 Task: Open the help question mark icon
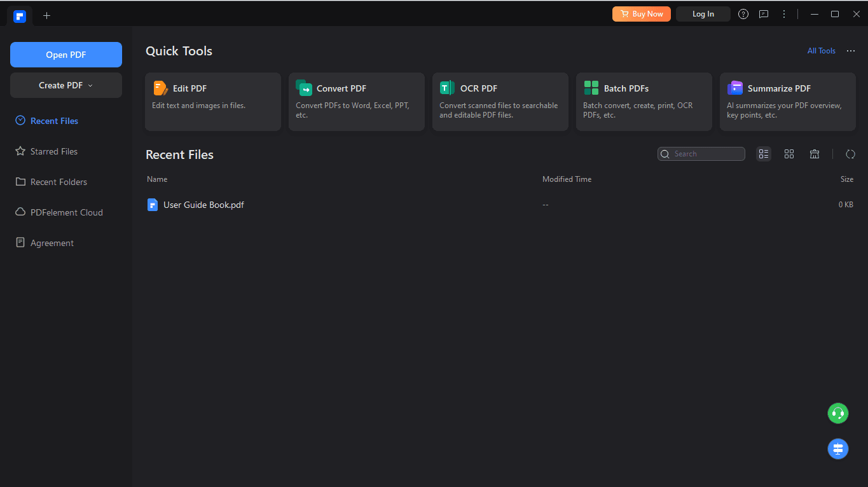coord(743,14)
